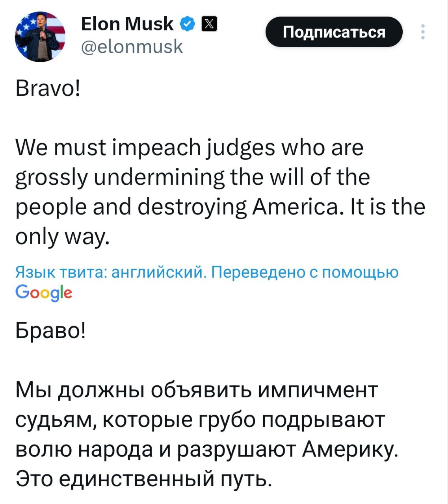Screen dimensions: 448x504
Task: Open Elon Musk's profile picture
Action: click(x=40, y=37)
